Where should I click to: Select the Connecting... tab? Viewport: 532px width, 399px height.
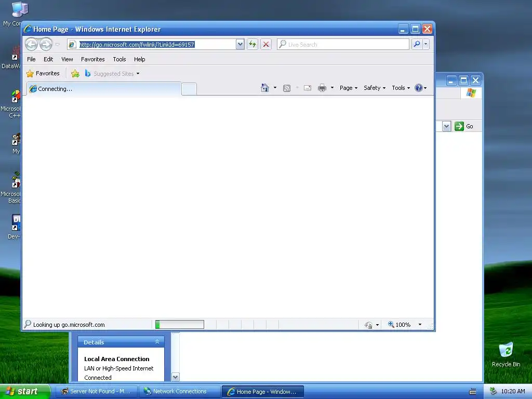[104, 89]
